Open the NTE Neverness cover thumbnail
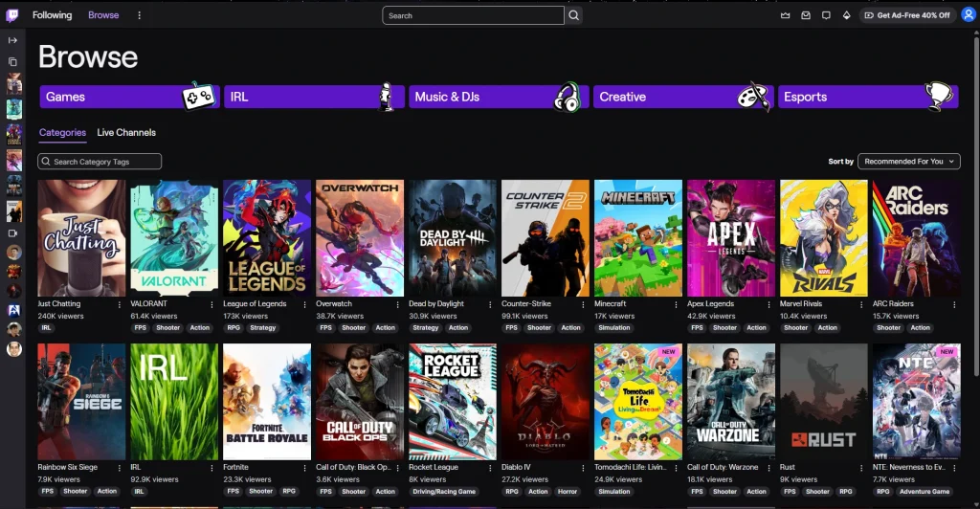Viewport: 980px width, 509px height. click(916, 402)
